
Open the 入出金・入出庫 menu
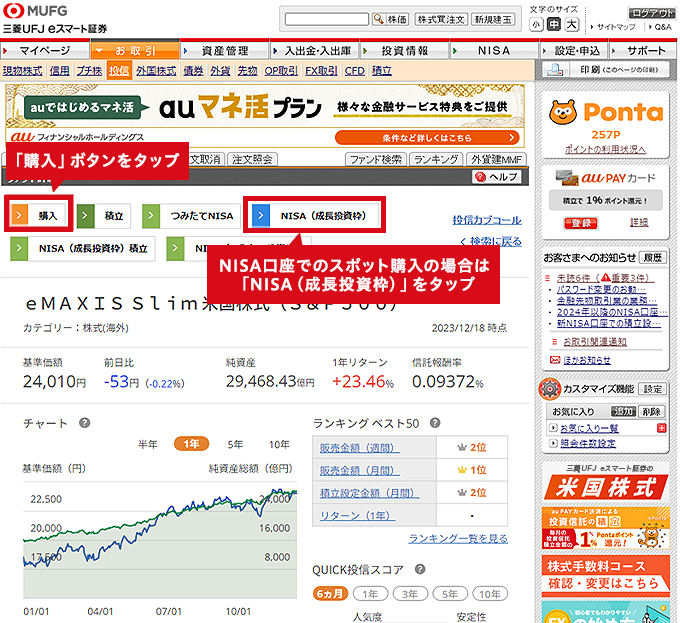(314, 51)
